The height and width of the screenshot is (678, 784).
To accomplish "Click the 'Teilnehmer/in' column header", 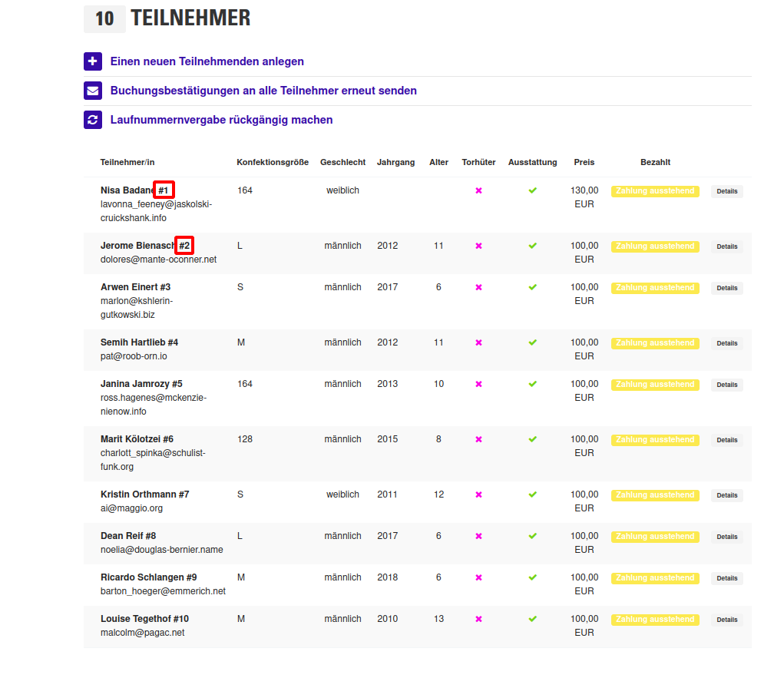I will (127, 163).
